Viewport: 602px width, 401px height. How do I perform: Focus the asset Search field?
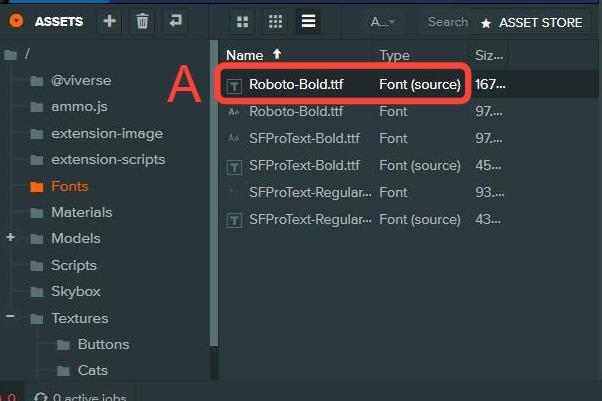(x=446, y=22)
